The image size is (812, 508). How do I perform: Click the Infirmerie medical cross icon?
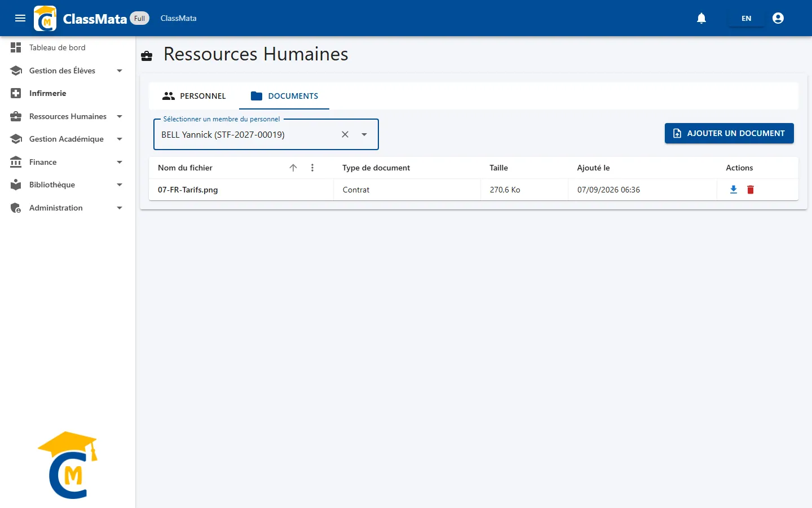coord(16,93)
